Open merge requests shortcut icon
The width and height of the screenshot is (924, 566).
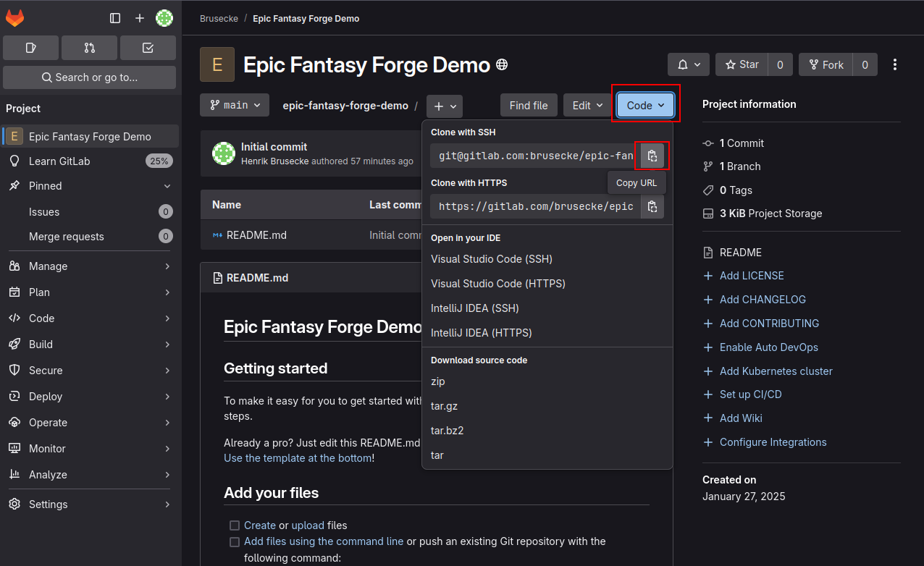coord(90,48)
